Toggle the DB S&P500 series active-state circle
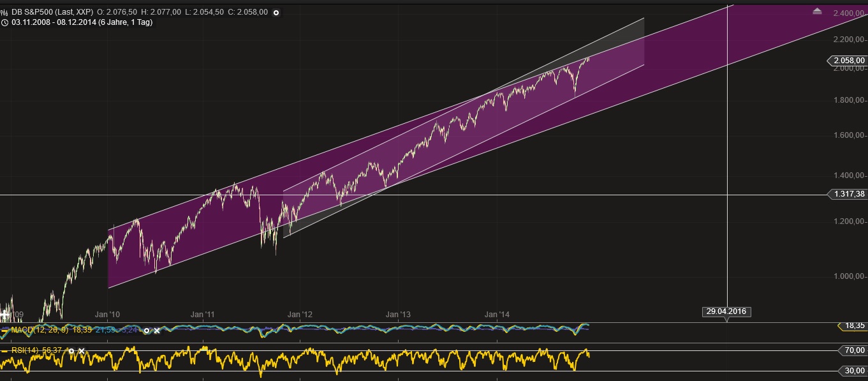This screenshot has height=381, width=868. (x=275, y=13)
